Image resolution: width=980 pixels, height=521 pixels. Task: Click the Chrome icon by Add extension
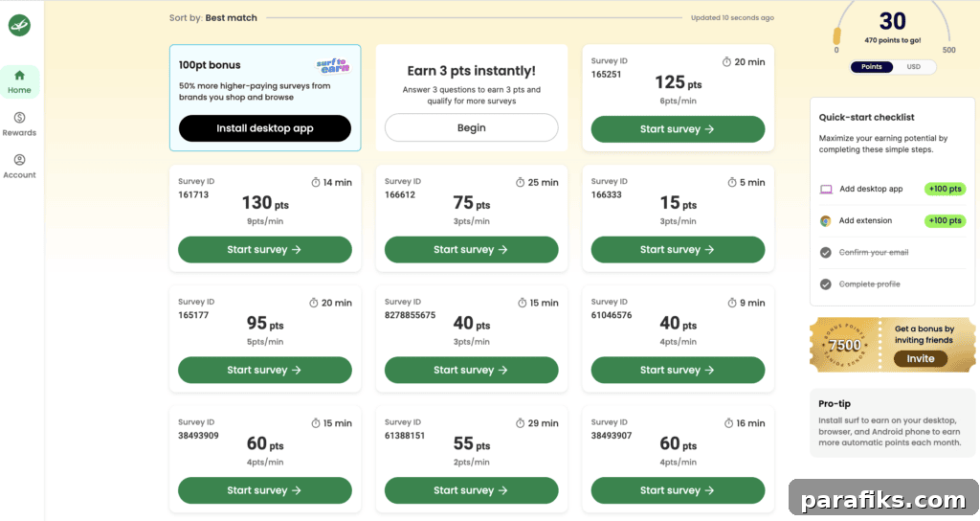pyautogui.click(x=826, y=221)
